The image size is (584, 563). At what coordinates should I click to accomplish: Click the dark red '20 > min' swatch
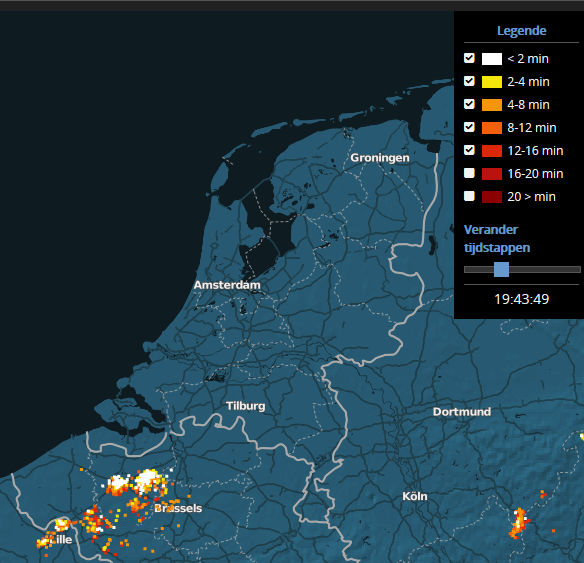point(492,197)
